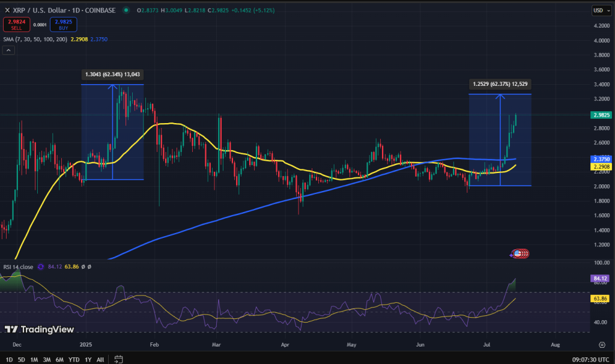
Task: Click the purple RSI indicator status icon
Action: click(40, 267)
